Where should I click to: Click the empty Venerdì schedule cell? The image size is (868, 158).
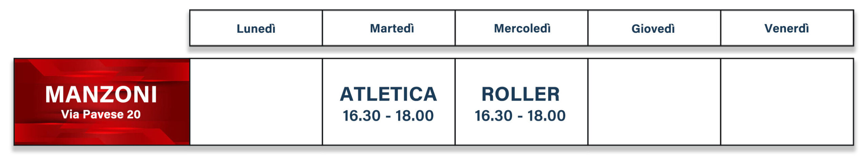pyautogui.click(x=787, y=102)
